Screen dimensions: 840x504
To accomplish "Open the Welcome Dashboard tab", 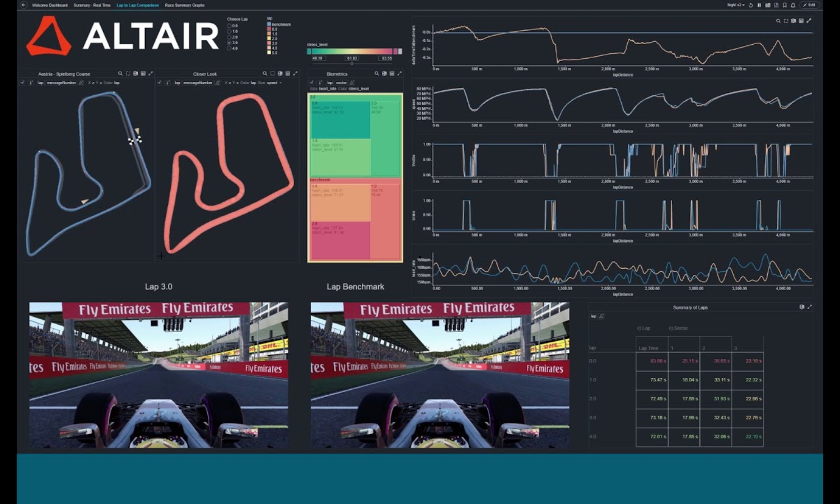I will 50,5.
